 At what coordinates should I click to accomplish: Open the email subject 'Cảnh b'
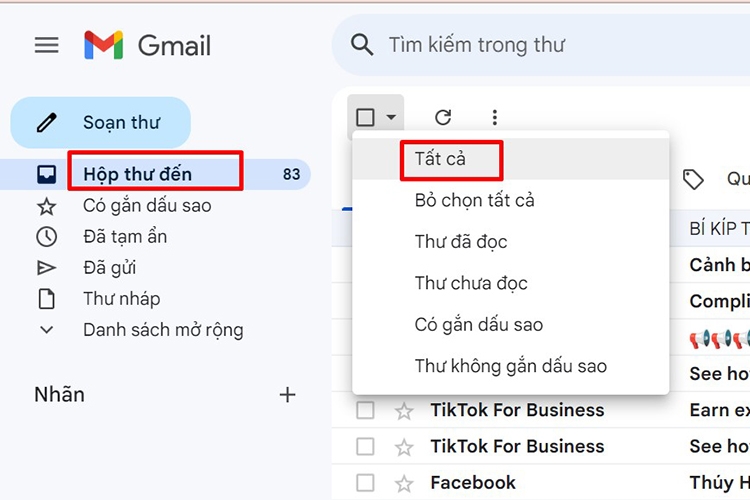coord(720,265)
